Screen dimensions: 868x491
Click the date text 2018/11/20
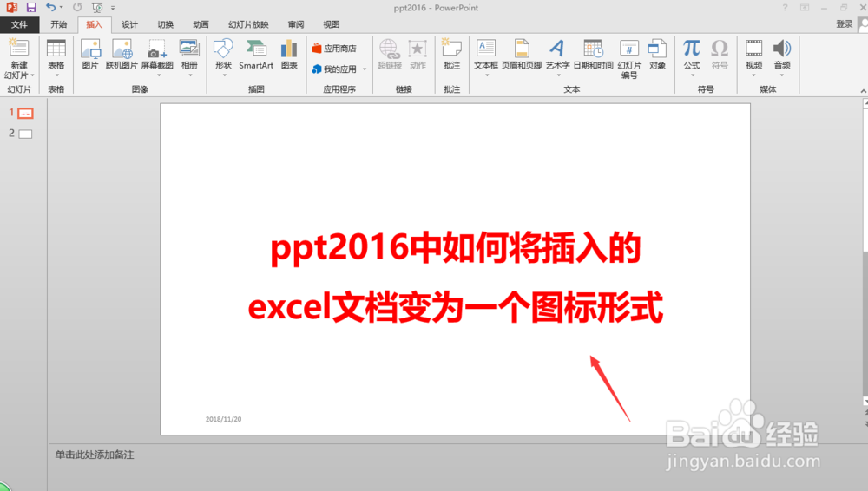(223, 419)
